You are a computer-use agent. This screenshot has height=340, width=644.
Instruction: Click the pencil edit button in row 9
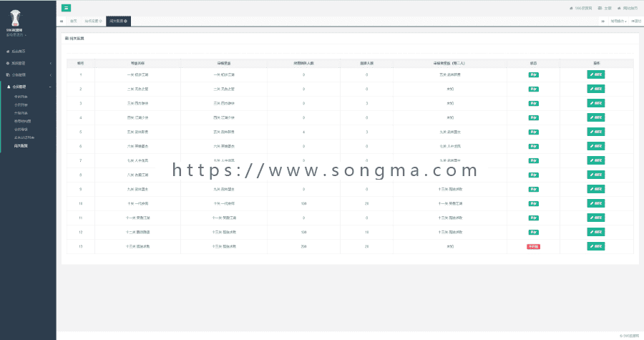[x=596, y=189]
